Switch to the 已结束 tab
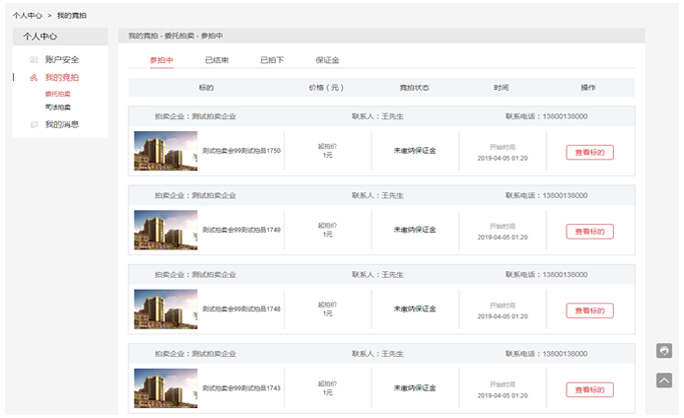The width and height of the screenshot is (684, 418). tap(216, 61)
